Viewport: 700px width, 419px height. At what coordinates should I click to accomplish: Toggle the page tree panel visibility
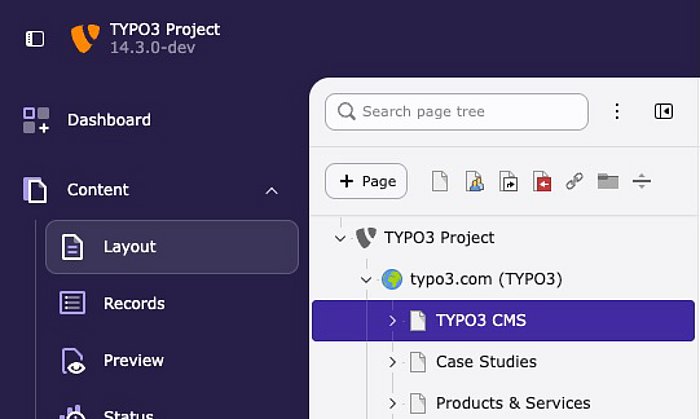[x=663, y=112]
